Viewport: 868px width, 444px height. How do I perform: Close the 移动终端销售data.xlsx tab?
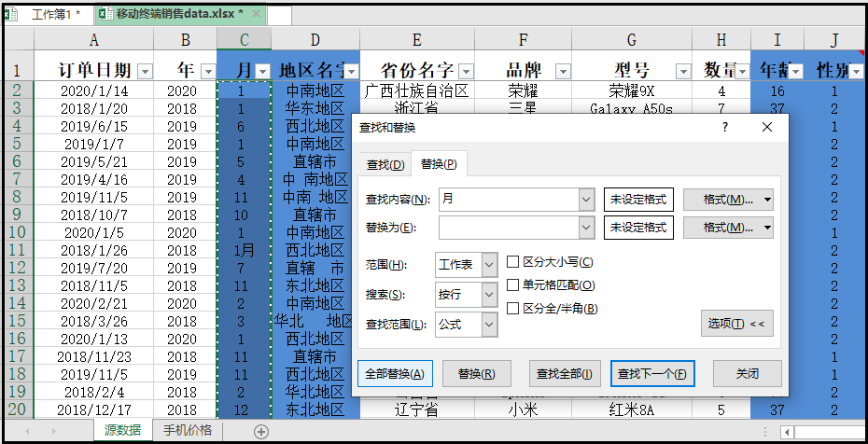(x=256, y=14)
